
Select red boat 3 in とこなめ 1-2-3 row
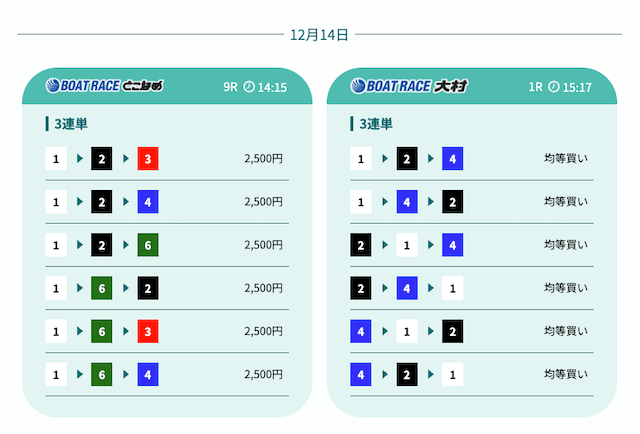(x=148, y=158)
